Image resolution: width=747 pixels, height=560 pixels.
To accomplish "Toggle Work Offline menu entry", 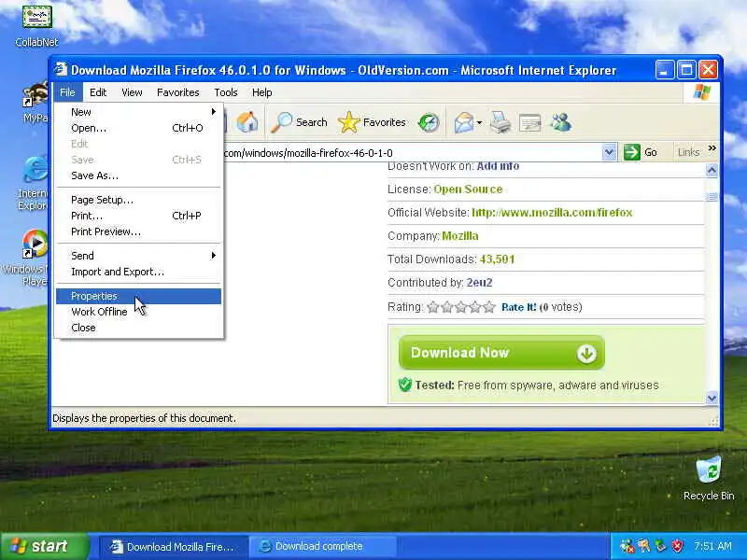I will click(x=138, y=312).
